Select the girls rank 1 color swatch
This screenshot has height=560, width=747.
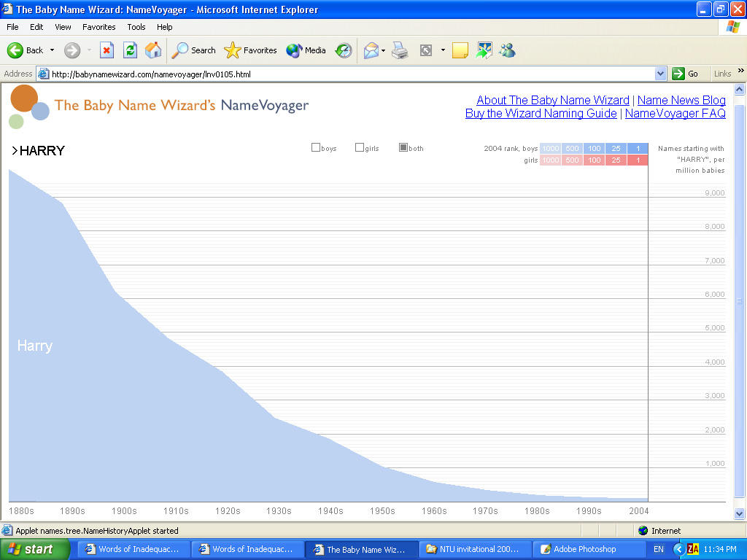638,160
